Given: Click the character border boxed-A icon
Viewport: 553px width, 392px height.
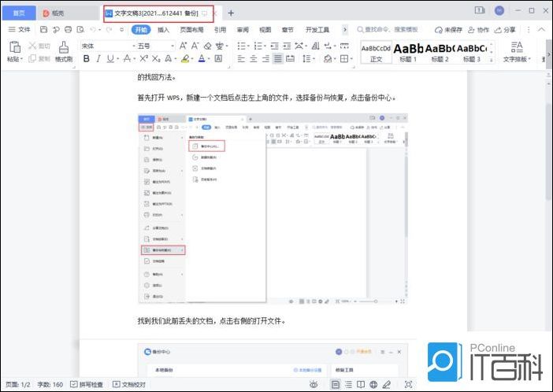Looking at the screenshot, I should click(218, 58).
